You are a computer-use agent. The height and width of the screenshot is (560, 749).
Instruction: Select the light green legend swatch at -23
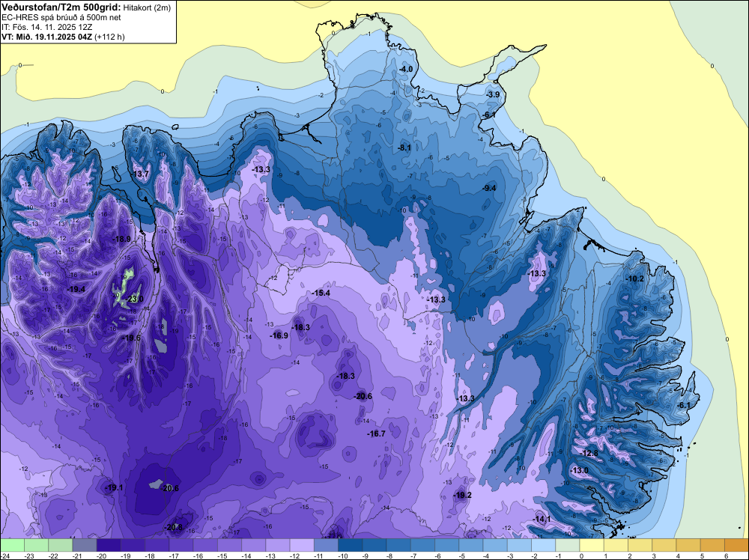(36, 545)
